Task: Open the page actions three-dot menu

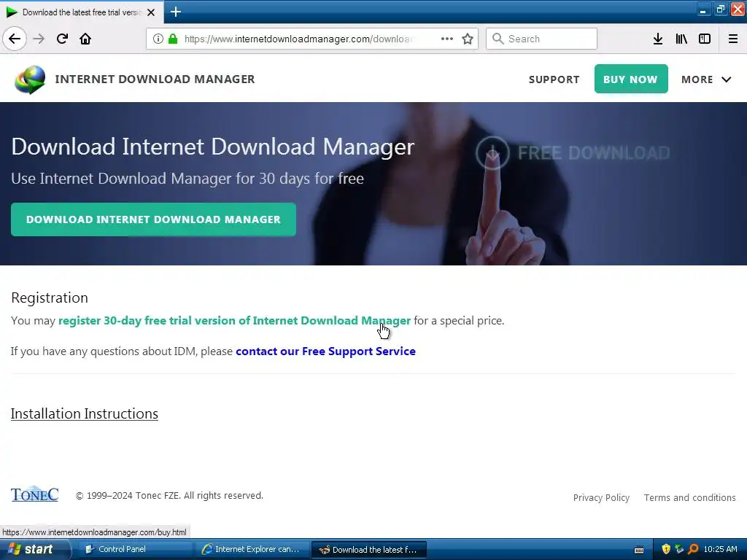Action: coord(447,39)
